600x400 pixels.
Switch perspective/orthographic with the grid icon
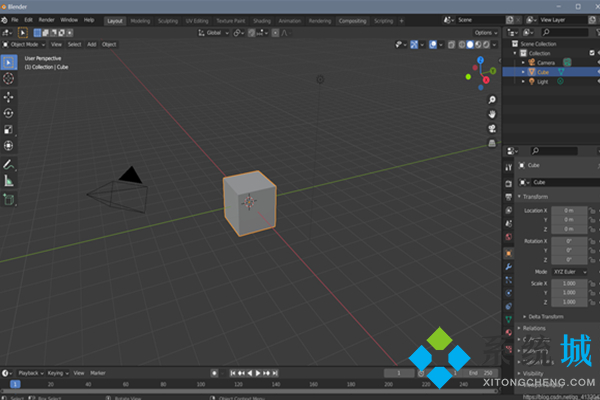pos(492,143)
